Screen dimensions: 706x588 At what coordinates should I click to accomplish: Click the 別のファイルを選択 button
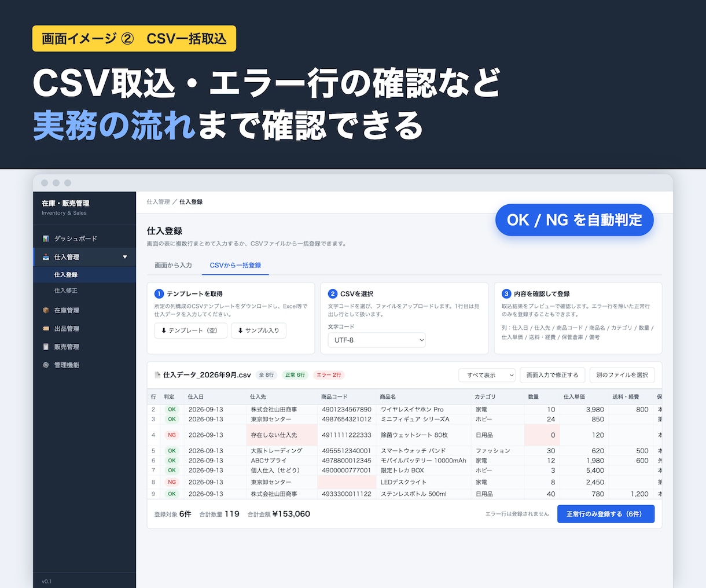click(x=622, y=375)
